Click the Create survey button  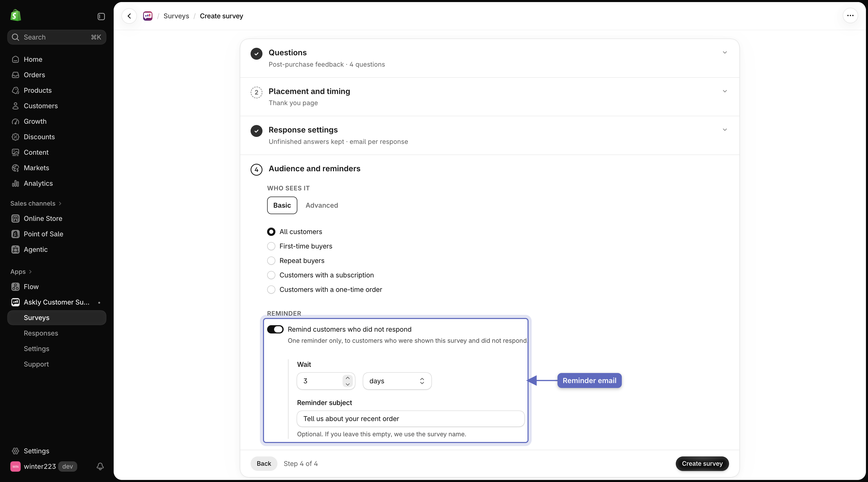[702, 463]
